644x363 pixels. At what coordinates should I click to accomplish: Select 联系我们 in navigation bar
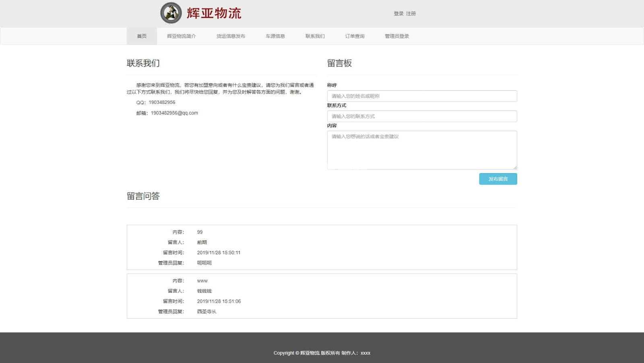pyautogui.click(x=315, y=36)
